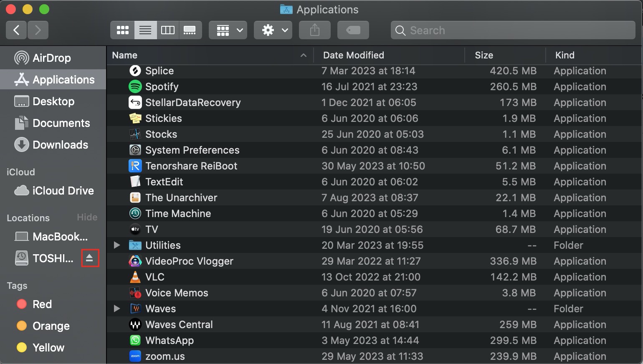
Task: Click the size value 336.9 MB
Action: coord(513,261)
